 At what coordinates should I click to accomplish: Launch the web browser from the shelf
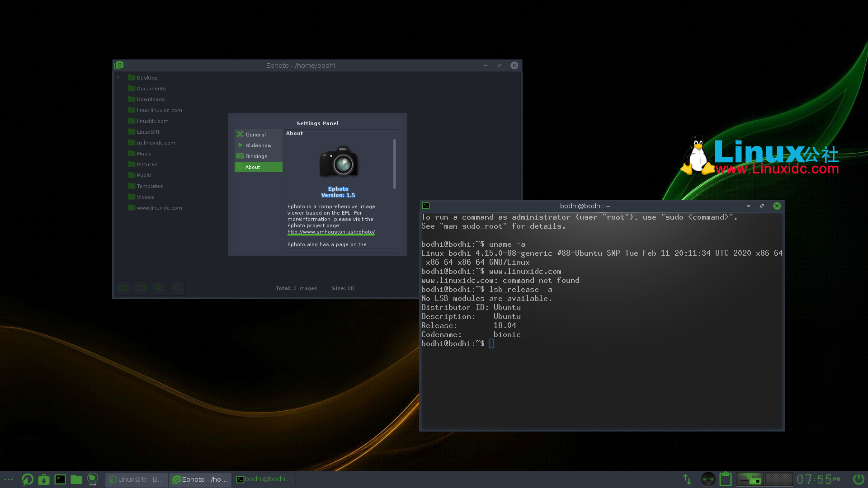[x=27, y=479]
